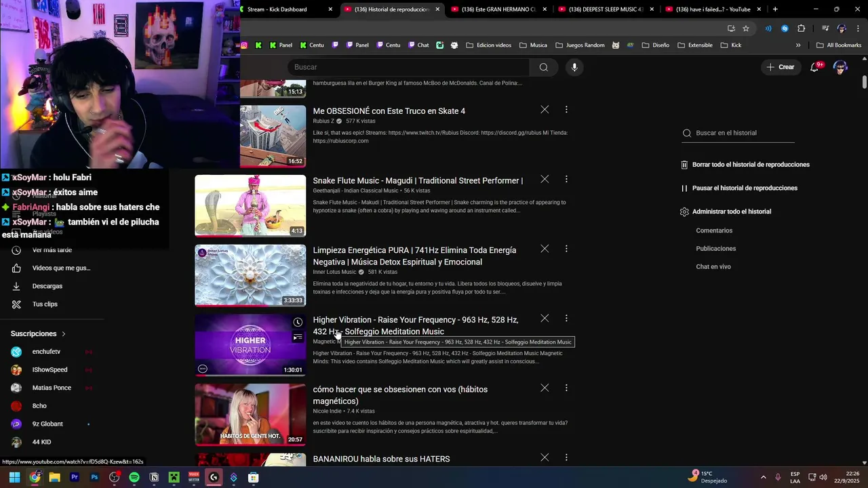Start voice search with the microphone icon
This screenshot has height=488, width=868.
click(x=574, y=67)
